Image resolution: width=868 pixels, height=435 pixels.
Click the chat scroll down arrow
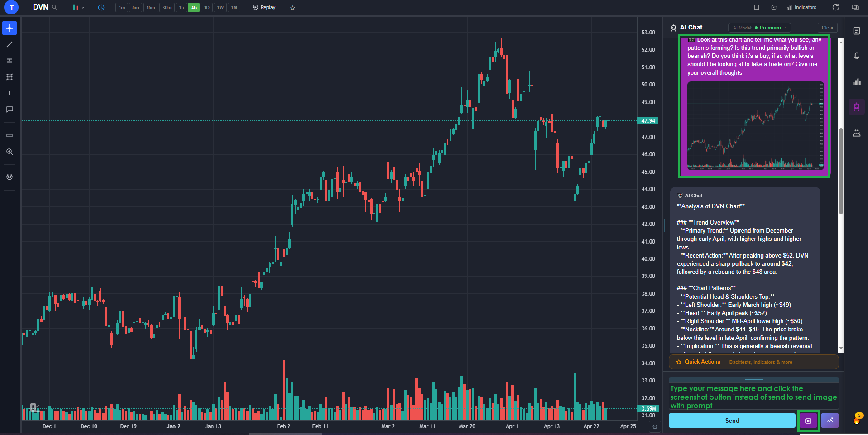(841, 349)
